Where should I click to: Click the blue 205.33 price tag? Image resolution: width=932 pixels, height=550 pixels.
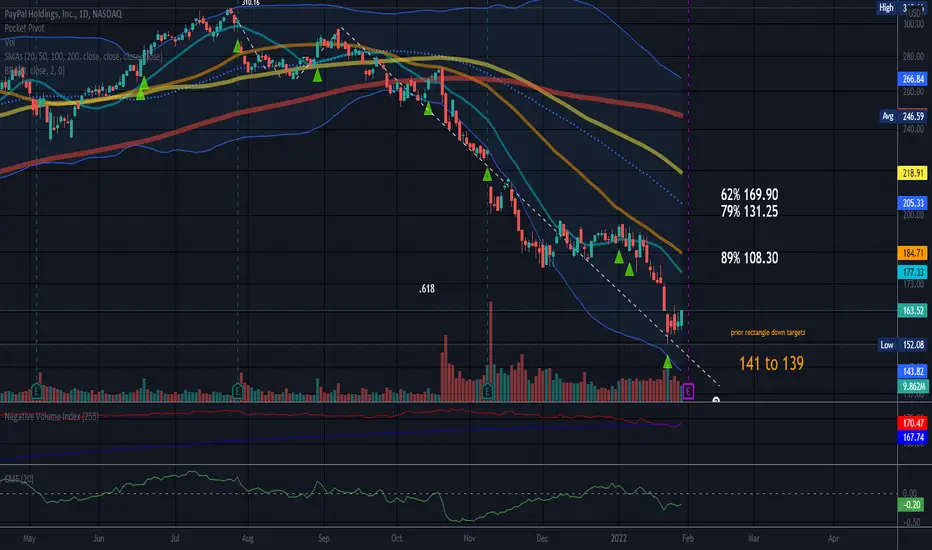(x=913, y=203)
